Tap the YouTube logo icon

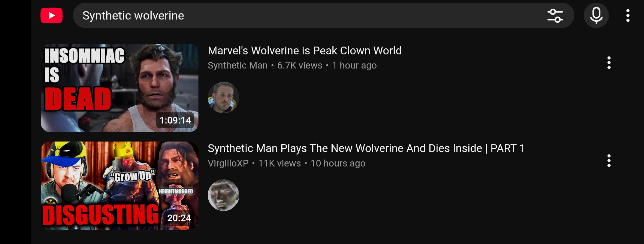pos(52,16)
